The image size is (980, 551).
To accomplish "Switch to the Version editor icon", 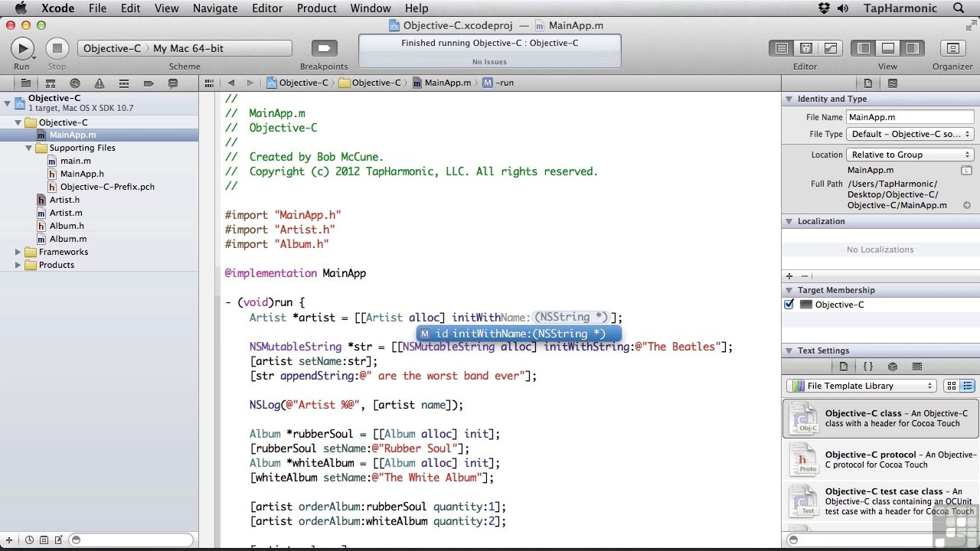I will point(830,48).
